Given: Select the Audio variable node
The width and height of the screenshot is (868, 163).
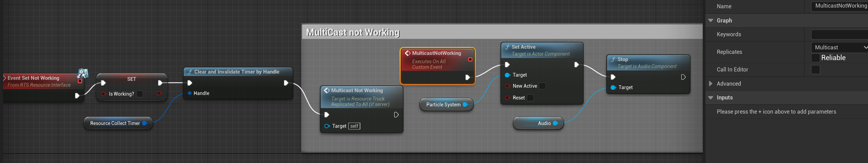Looking at the screenshot, I should tap(538, 123).
